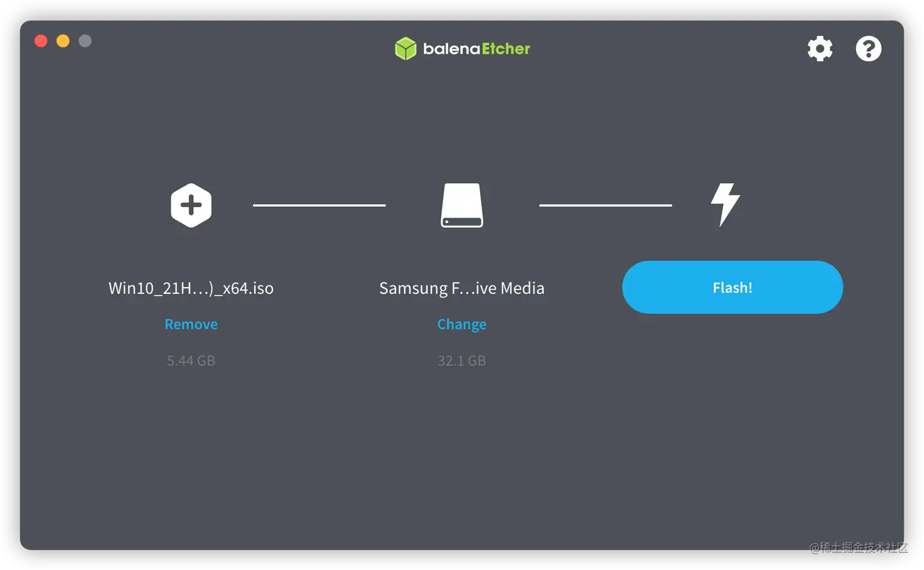Open help via question mark icon
The width and height of the screenshot is (924, 570).
(868, 49)
